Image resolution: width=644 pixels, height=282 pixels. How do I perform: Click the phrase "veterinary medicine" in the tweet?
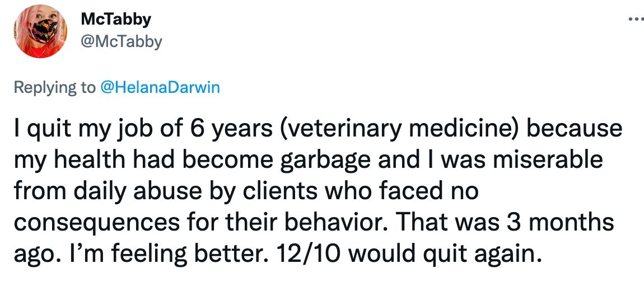(379, 130)
